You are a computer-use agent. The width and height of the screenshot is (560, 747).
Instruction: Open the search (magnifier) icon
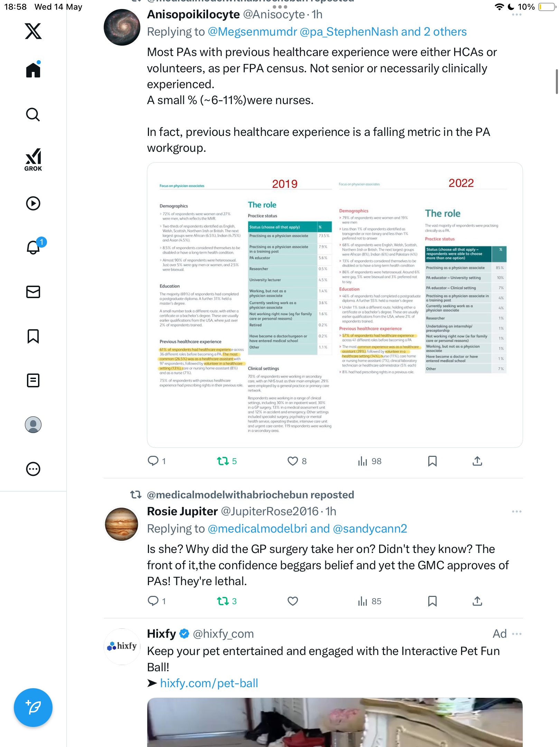click(x=33, y=114)
